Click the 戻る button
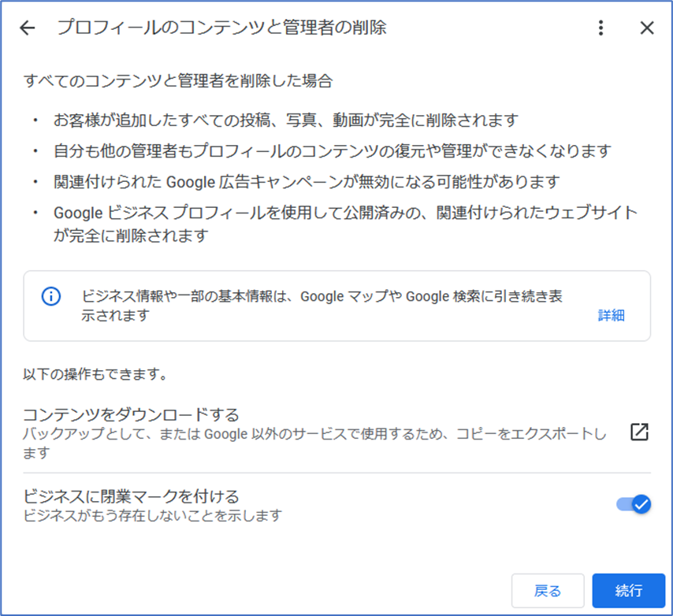Screen dimensions: 673x616 (548, 591)
